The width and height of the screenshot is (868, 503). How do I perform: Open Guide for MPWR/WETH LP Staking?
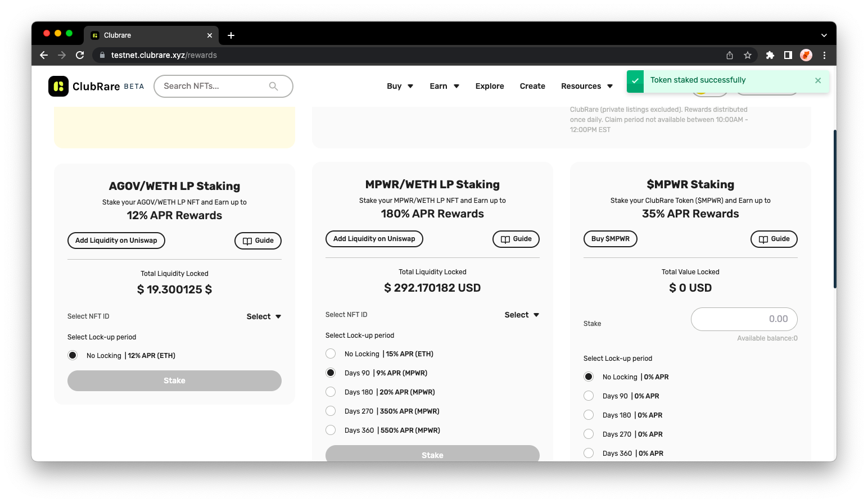[516, 239]
